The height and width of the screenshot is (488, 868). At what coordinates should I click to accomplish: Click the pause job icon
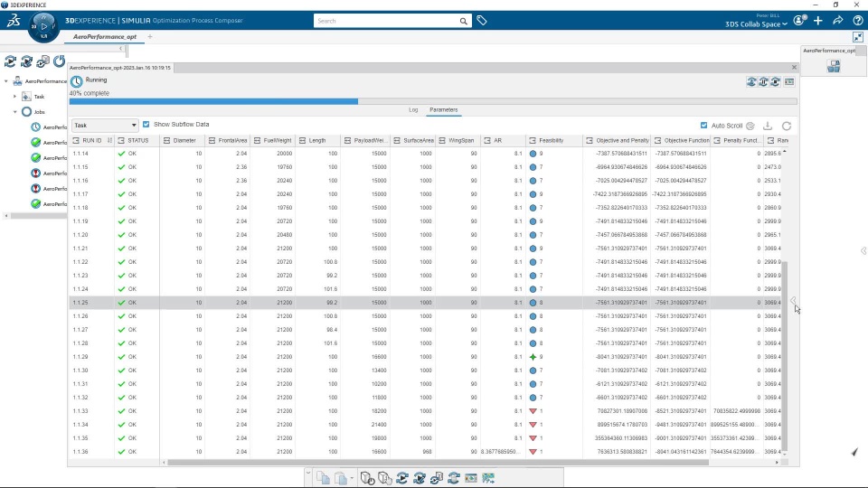[x=763, y=82]
